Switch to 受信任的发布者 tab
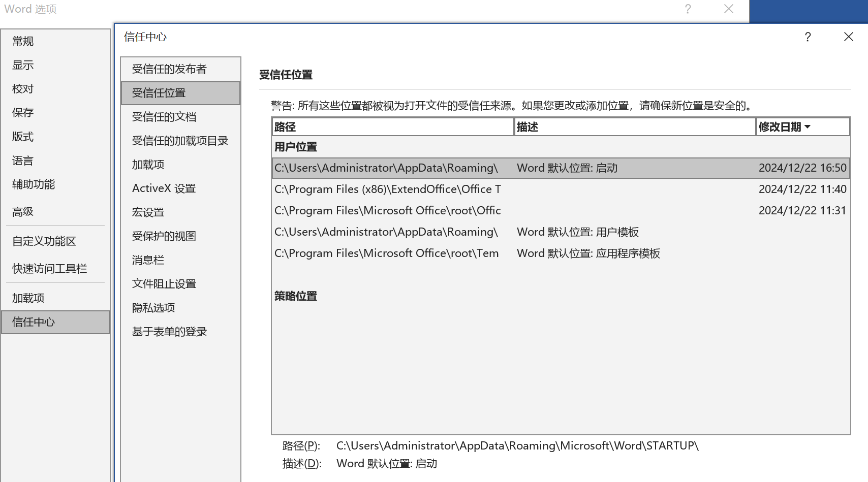The width and height of the screenshot is (868, 482). pos(180,69)
